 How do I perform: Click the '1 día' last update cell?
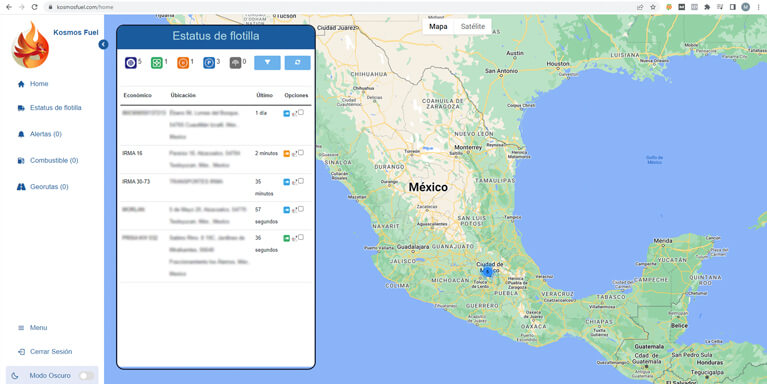[261, 113]
